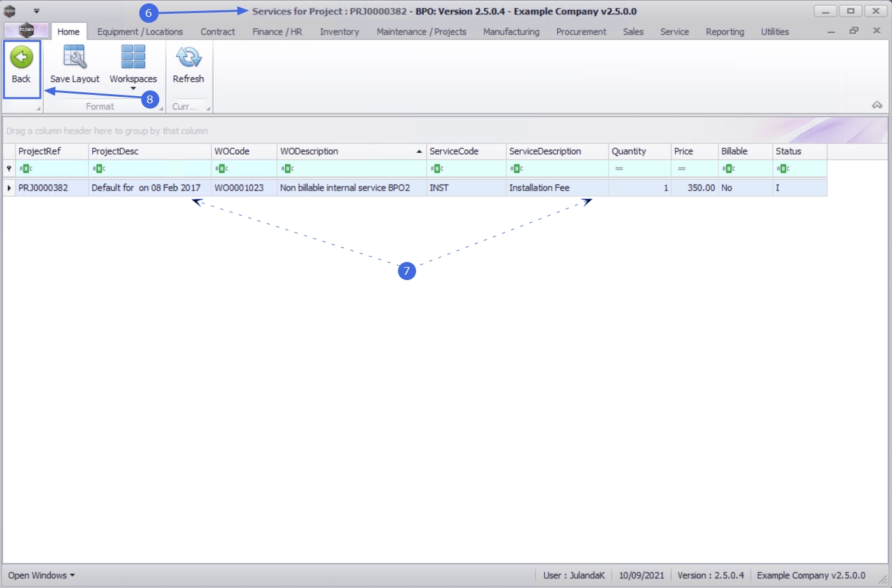Screen dimensions: 892x588
Task: Click the 10/09/2021 date in status bar
Action: 642,576
